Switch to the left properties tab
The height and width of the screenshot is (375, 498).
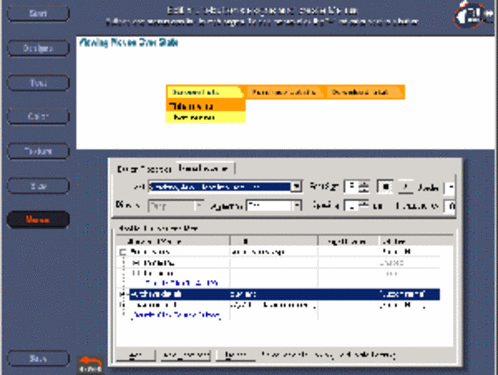[144, 169]
